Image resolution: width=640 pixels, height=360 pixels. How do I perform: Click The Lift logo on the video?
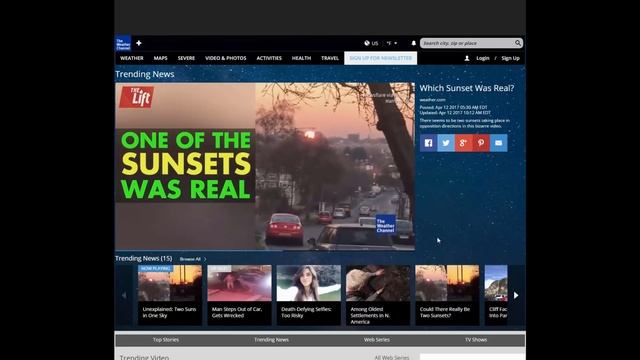click(137, 97)
